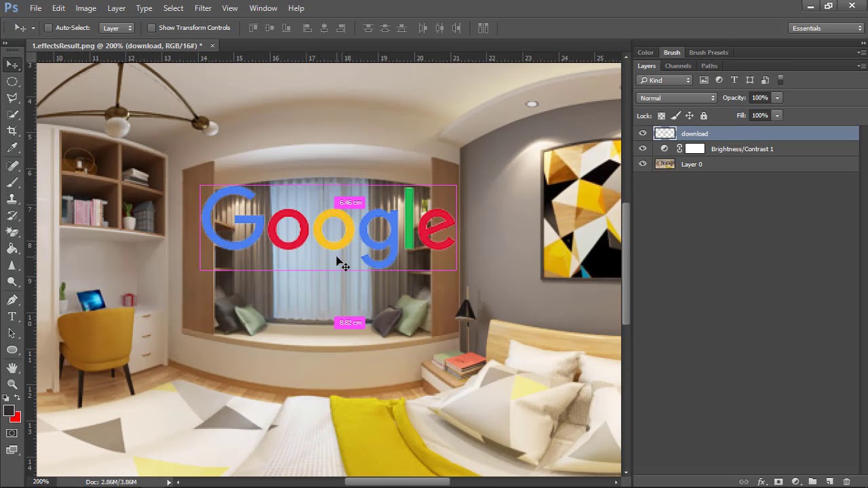Select the Dodge tool
The image size is (868, 488).
12,282
